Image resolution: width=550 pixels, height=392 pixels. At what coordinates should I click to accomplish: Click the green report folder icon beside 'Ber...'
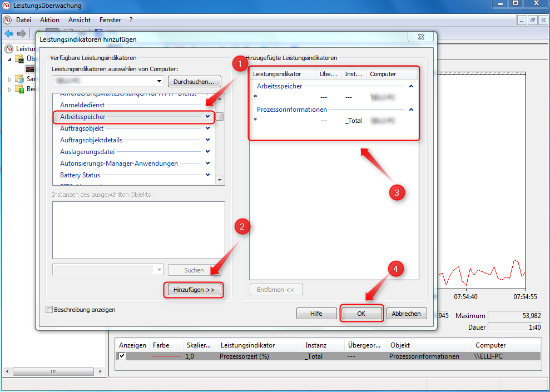click(x=19, y=88)
